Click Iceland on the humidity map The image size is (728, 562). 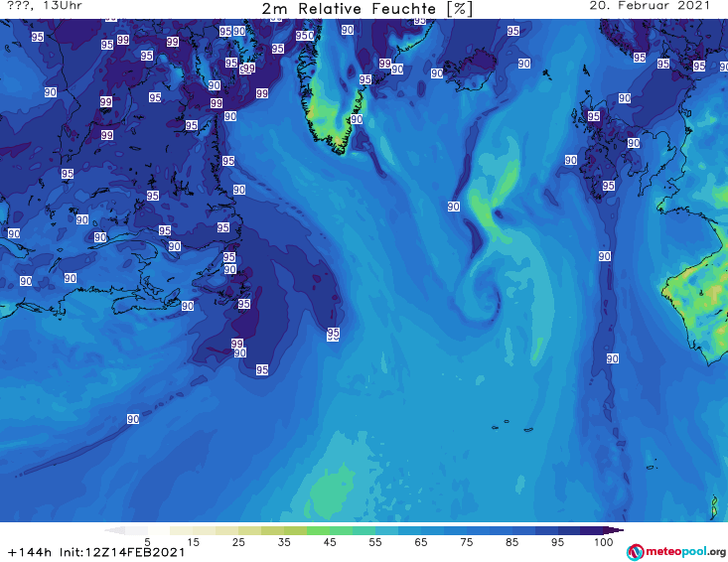point(473,68)
